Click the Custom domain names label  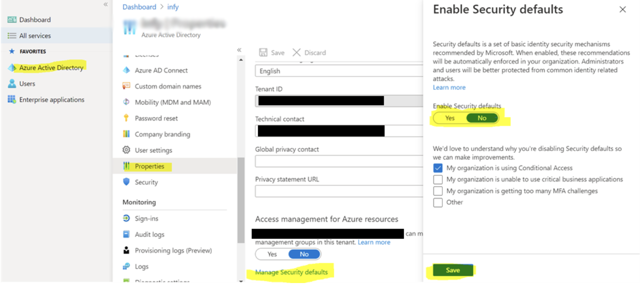pyautogui.click(x=168, y=86)
